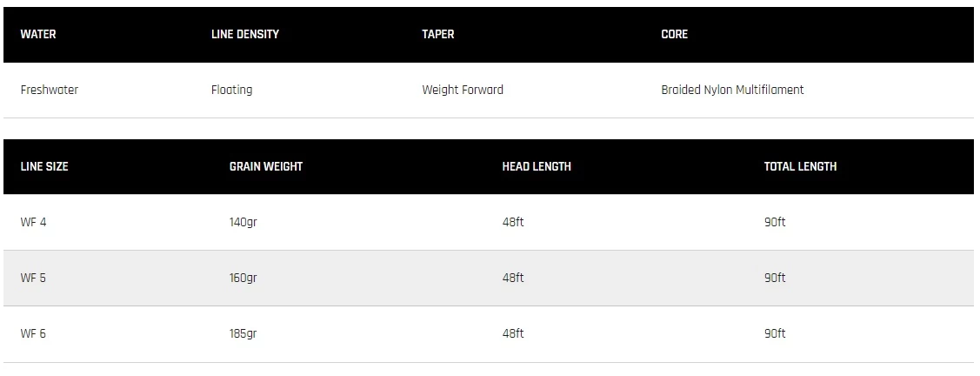This screenshot has height=376, width=980.
Task: Click the TAPER column header
Action: 438,35
